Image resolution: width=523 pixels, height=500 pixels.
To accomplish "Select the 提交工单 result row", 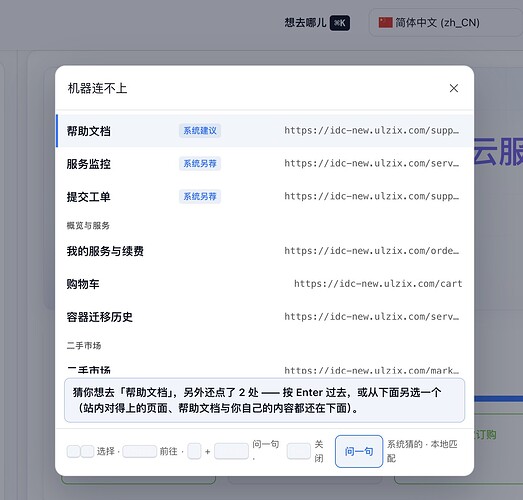I will coord(265,196).
